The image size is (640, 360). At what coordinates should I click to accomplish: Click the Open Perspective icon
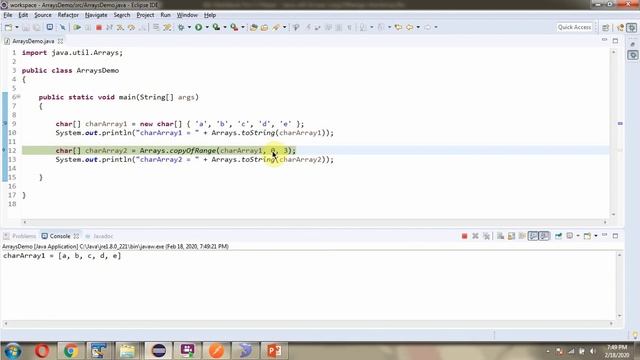[606, 27]
